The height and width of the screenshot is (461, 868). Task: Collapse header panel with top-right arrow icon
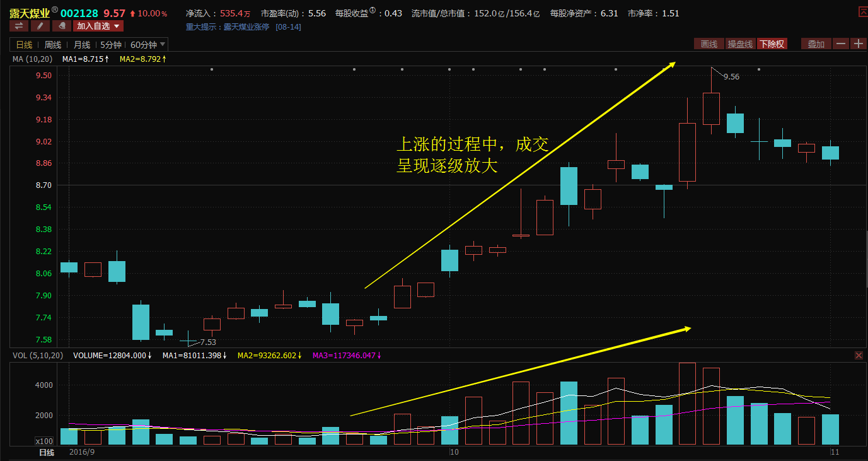[x=862, y=12]
